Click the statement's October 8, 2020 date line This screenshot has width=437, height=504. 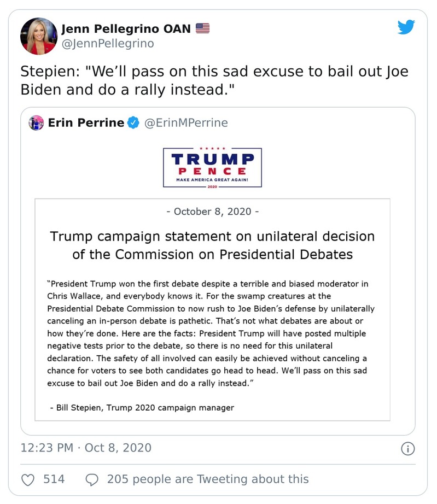click(x=212, y=212)
